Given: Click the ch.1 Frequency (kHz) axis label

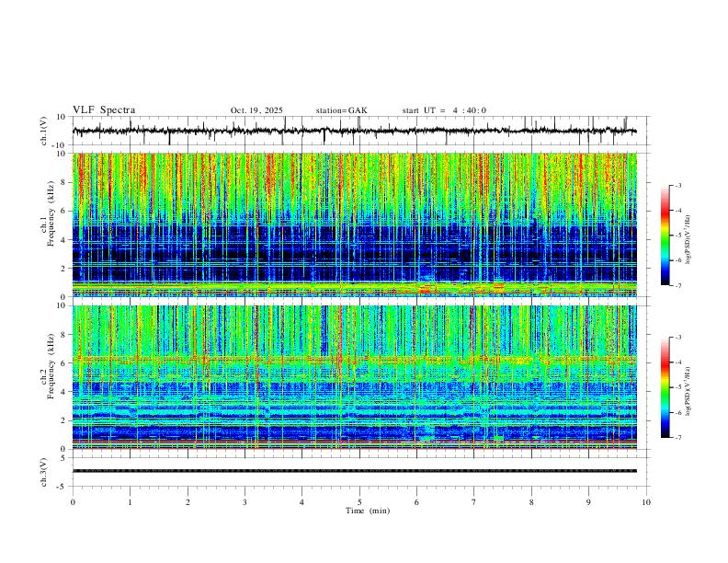Looking at the screenshot, I should [x=48, y=214].
